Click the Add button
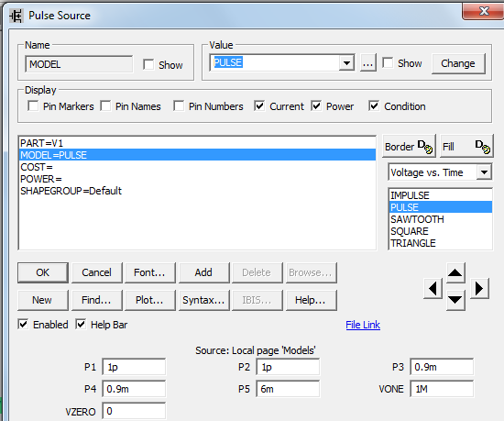Screen dimensions: 504x421 [203, 272]
